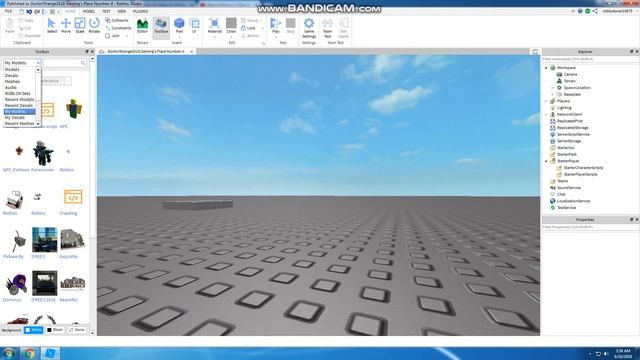Open the FILE menu
The height and width of the screenshot is (360, 640).
pyautogui.click(x=8, y=11)
